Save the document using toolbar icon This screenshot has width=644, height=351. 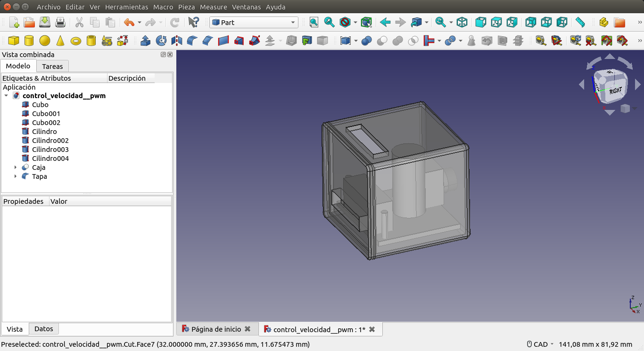tap(45, 22)
